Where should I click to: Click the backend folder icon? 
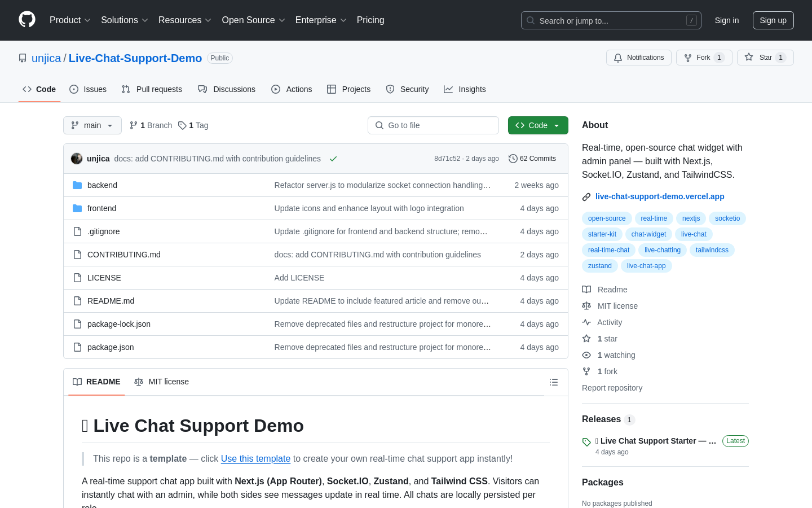(x=77, y=185)
